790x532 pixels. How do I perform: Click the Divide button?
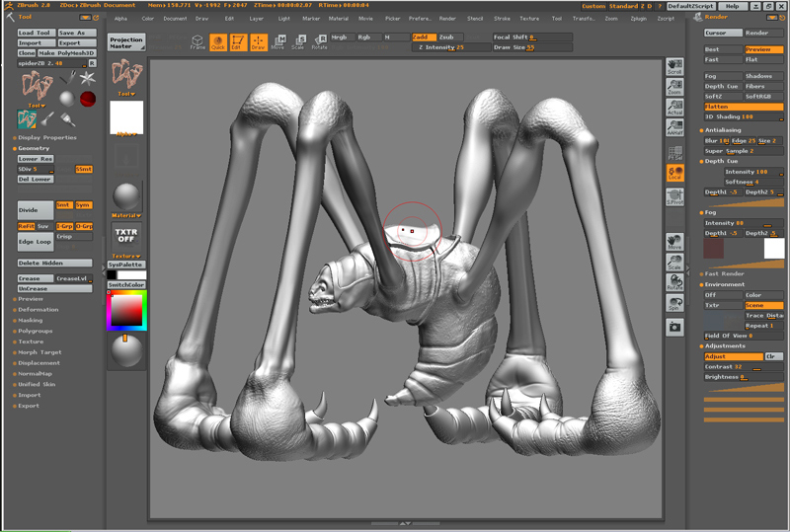click(36, 210)
